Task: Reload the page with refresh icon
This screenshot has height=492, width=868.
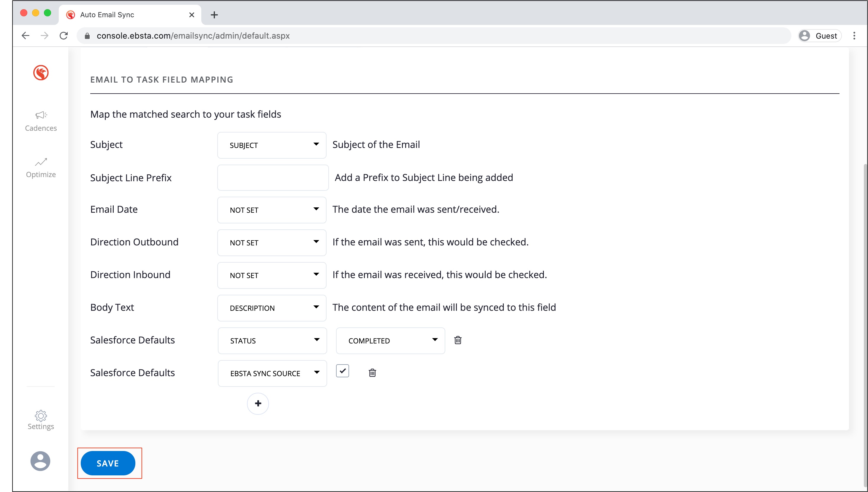Action: [x=64, y=35]
